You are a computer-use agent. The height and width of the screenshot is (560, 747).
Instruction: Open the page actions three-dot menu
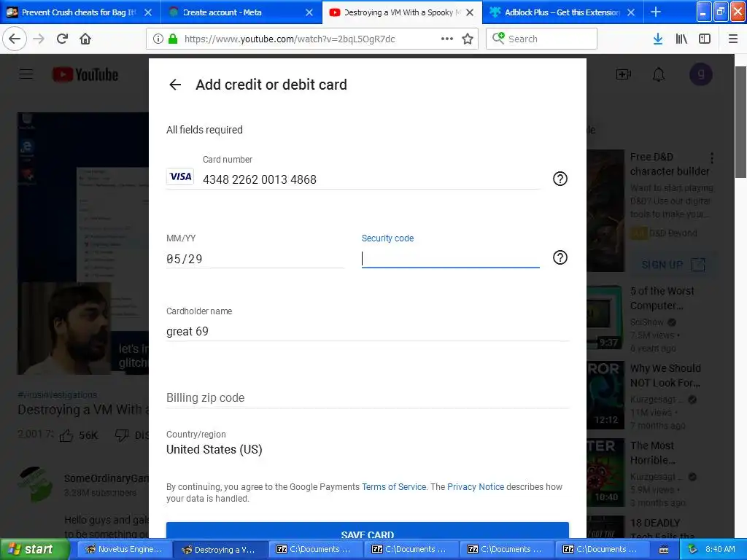447,39
